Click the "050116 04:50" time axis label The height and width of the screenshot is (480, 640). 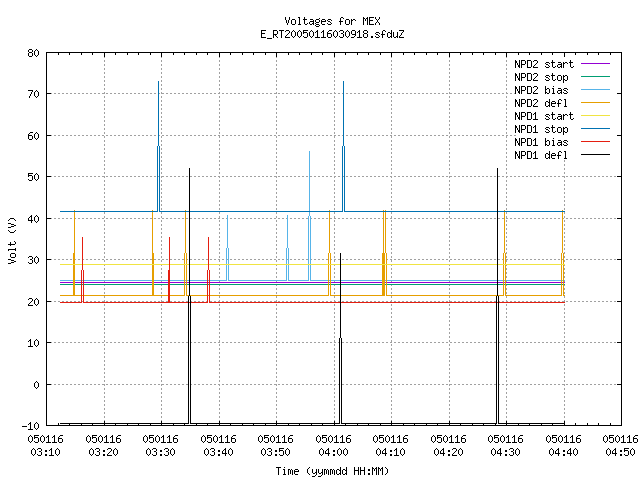[620, 446]
